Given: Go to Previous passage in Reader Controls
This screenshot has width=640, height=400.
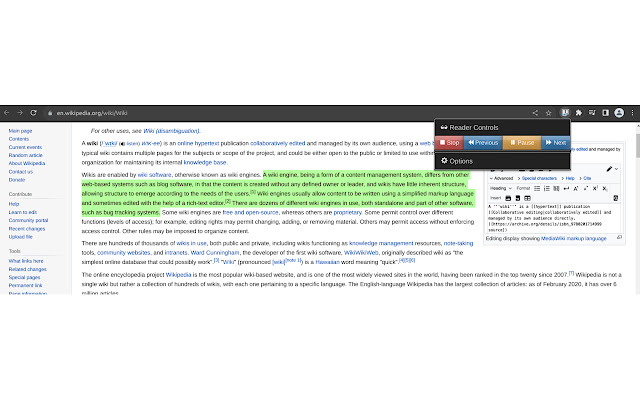Looking at the screenshot, I should [x=483, y=142].
